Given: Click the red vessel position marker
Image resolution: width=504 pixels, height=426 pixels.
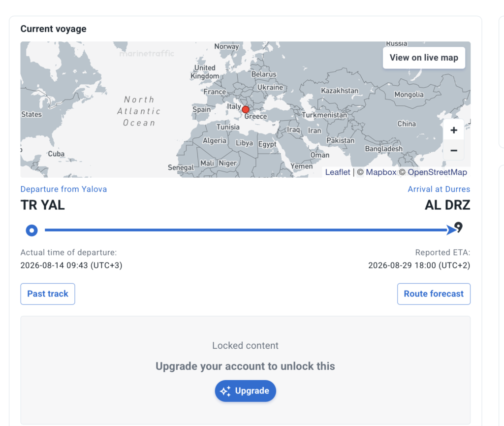Looking at the screenshot, I should click(246, 110).
